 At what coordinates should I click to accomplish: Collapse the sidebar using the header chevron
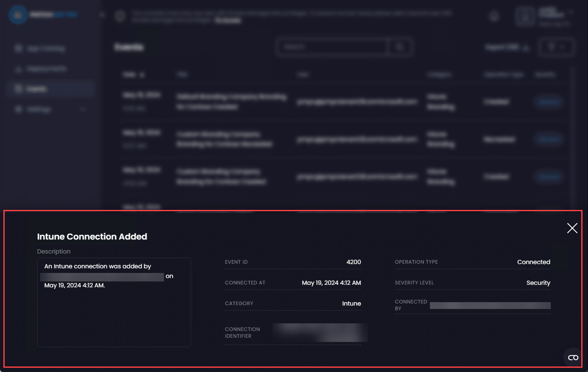(x=102, y=15)
